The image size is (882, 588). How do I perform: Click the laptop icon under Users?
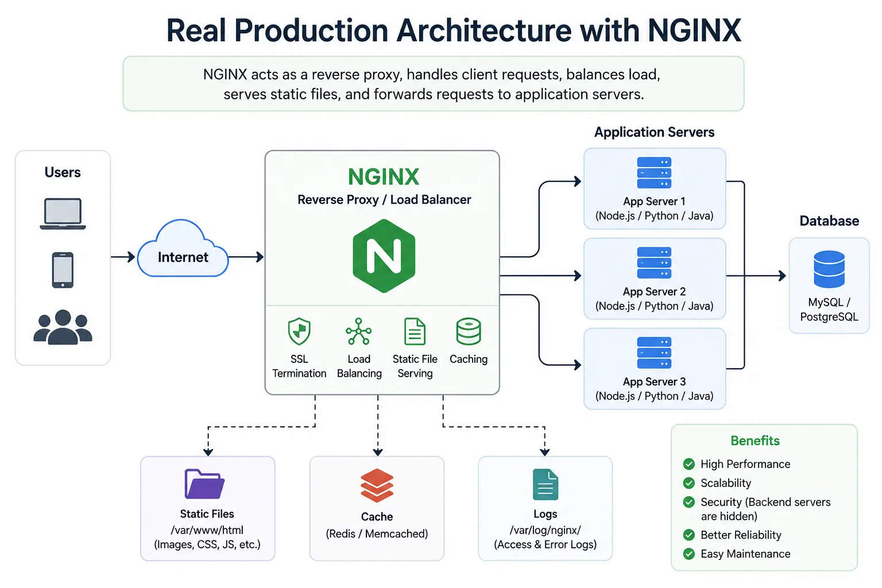click(63, 214)
